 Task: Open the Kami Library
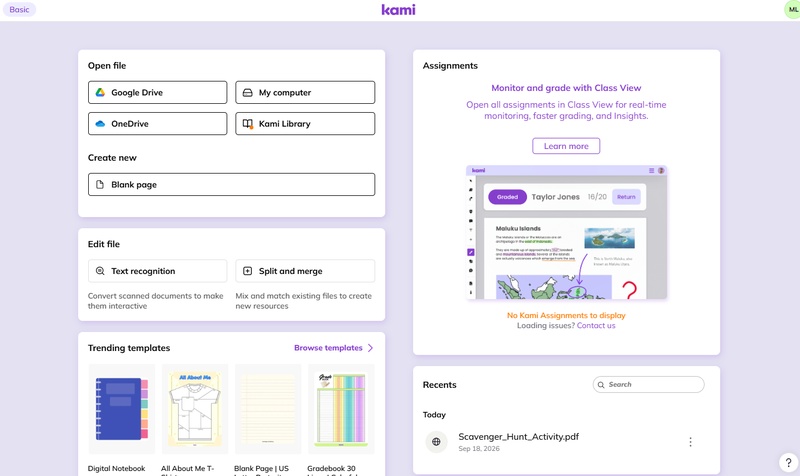point(305,123)
